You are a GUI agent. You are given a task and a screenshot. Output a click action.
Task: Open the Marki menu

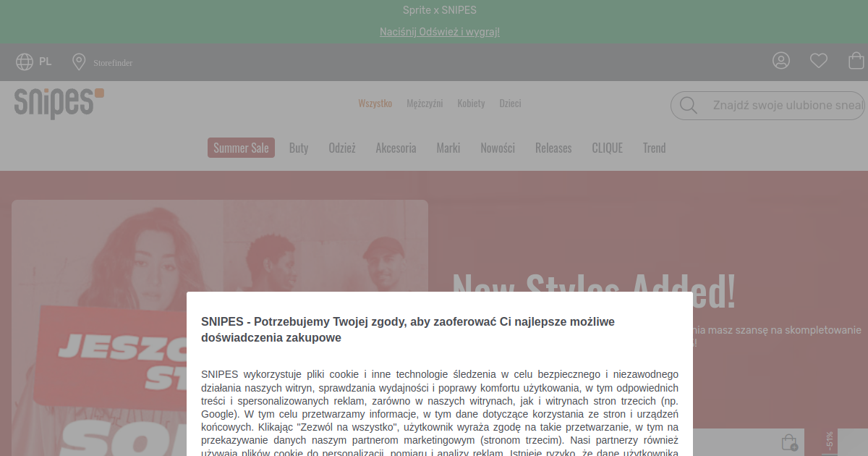tap(448, 148)
